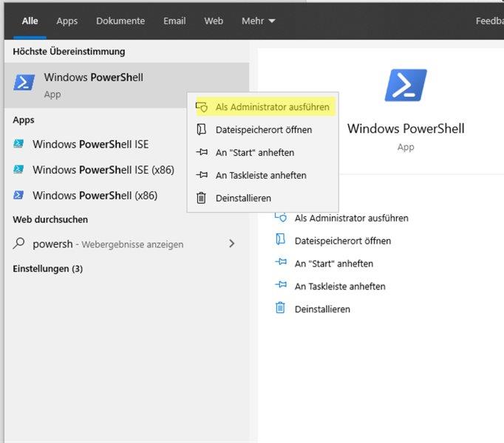Image resolution: width=504 pixels, height=443 pixels.
Task: Click Dateispeicherort öffnen in the preview pane
Action: [343, 241]
